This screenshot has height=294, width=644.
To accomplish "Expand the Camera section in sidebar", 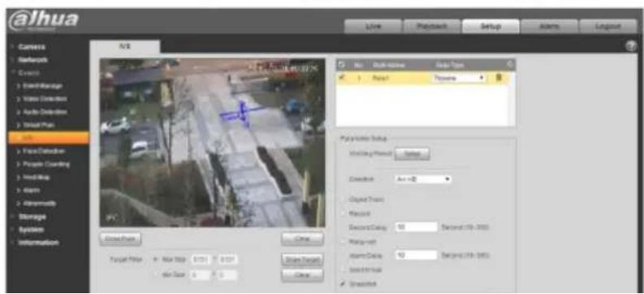I will [x=31, y=47].
